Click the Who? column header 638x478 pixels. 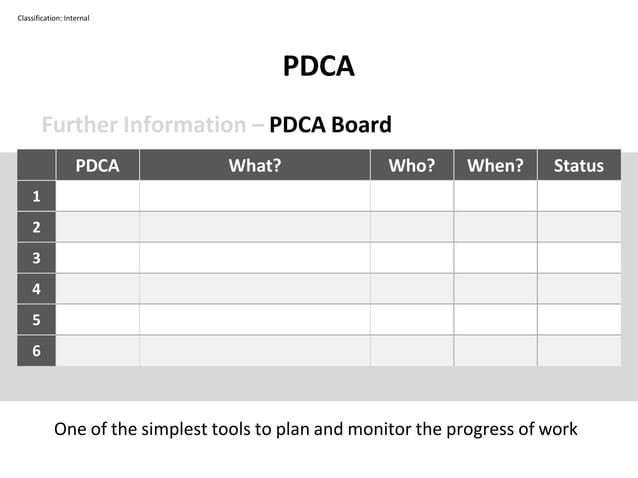pyautogui.click(x=411, y=166)
